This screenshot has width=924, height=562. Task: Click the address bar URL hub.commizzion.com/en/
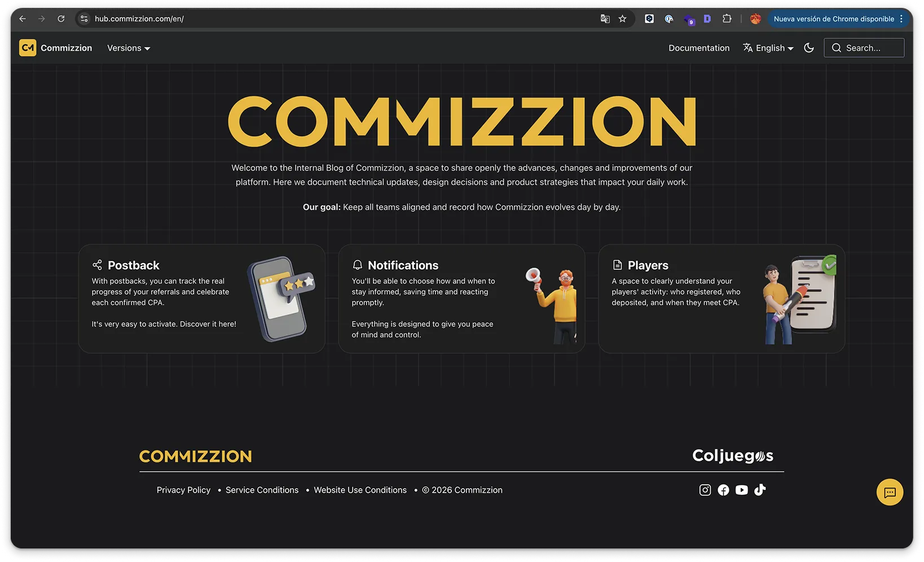139,19
